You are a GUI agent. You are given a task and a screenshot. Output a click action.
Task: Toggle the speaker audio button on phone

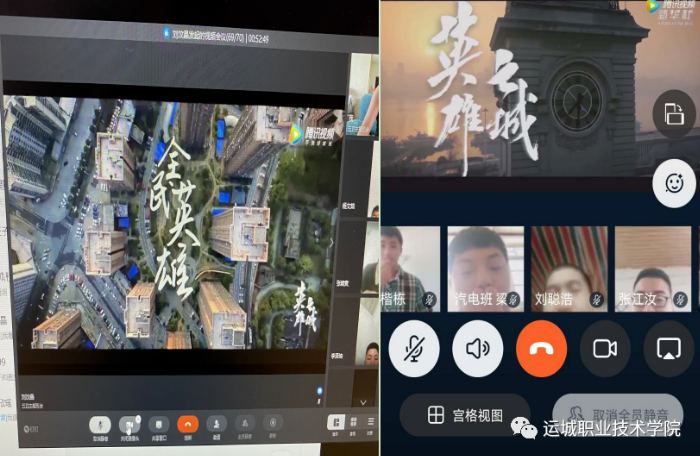478,348
